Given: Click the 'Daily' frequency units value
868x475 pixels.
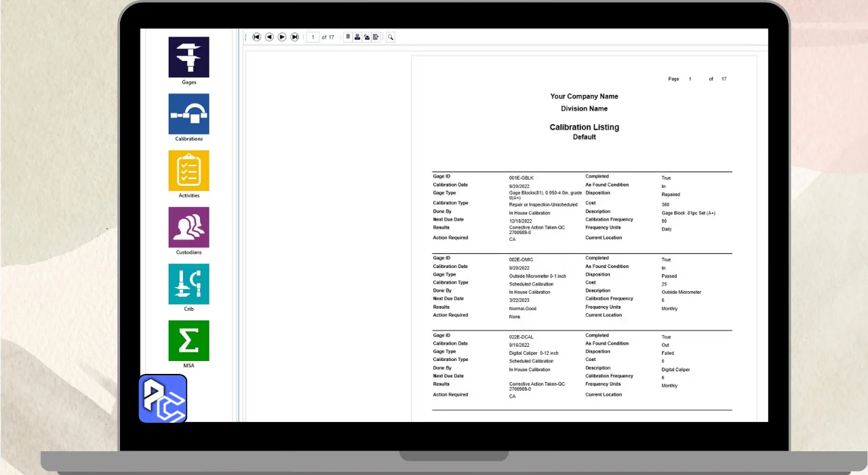Looking at the screenshot, I should (x=667, y=229).
